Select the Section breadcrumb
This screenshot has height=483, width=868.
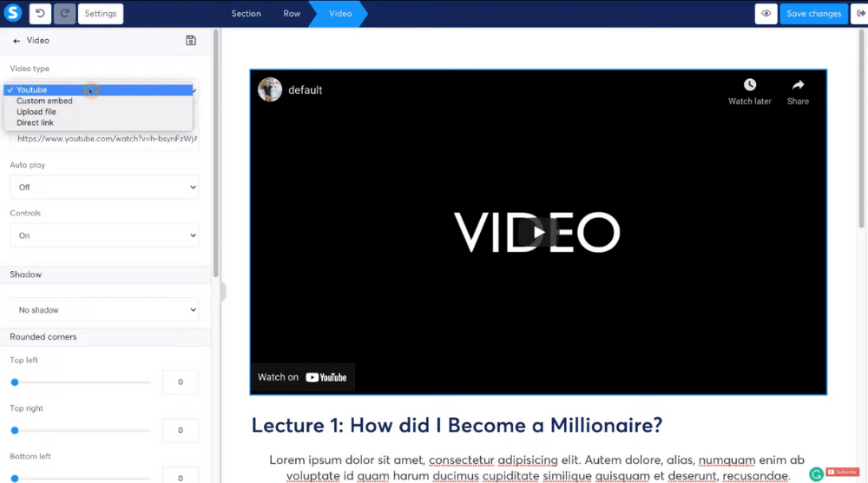(x=246, y=13)
